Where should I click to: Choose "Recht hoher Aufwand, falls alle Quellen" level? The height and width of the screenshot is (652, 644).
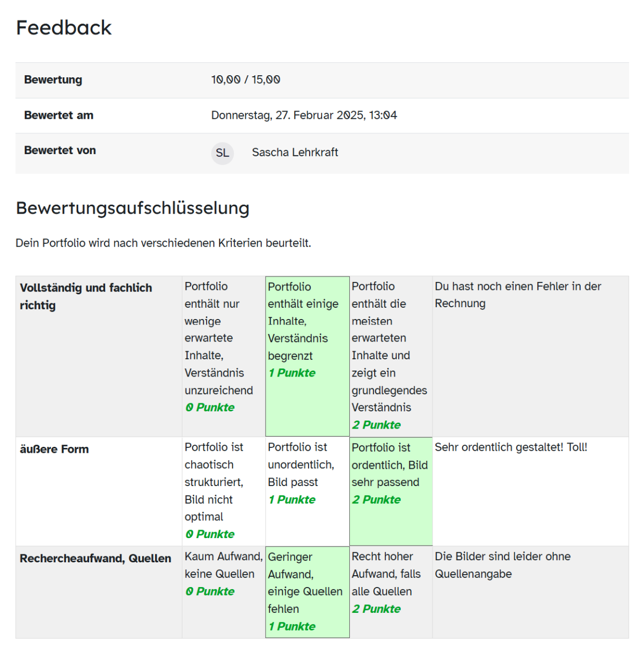390,582
